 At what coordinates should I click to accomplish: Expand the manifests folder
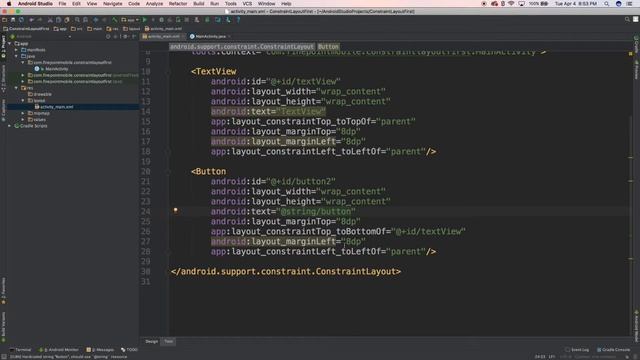(16, 50)
